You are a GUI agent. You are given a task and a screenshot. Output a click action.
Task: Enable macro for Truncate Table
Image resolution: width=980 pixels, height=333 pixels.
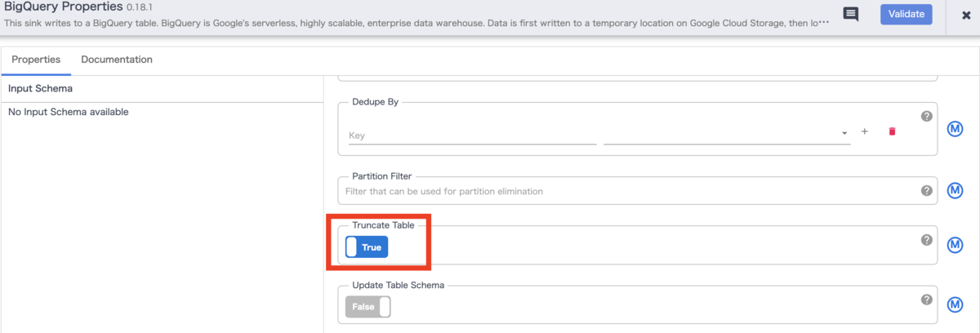click(955, 245)
